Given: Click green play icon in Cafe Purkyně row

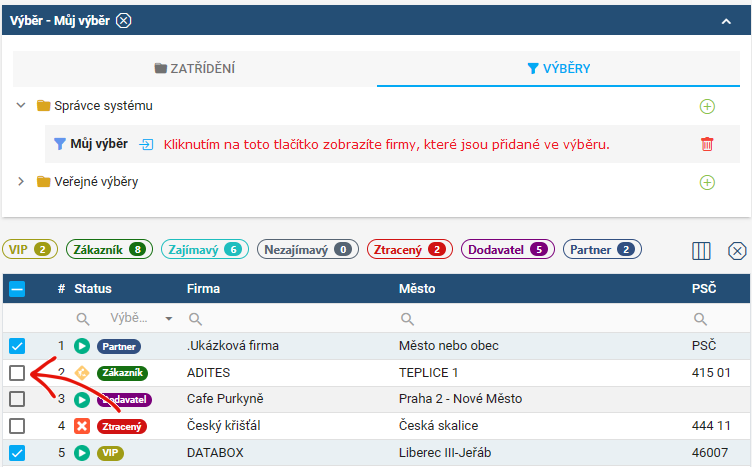Looking at the screenshot, I should tap(82, 399).
